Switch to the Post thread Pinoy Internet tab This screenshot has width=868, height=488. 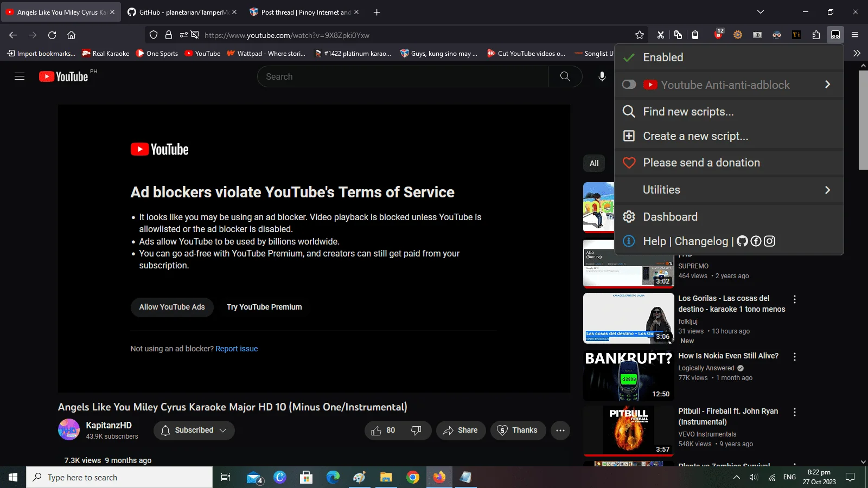(x=304, y=12)
